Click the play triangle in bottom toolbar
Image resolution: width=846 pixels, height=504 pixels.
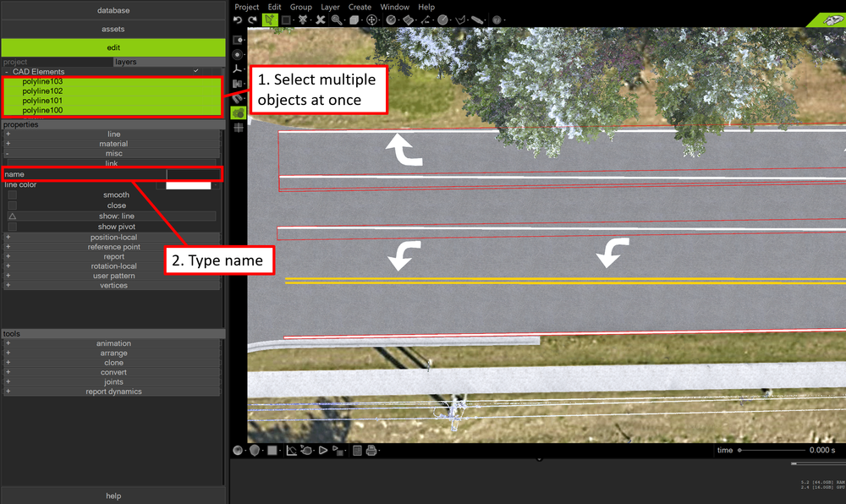click(322, 450)
